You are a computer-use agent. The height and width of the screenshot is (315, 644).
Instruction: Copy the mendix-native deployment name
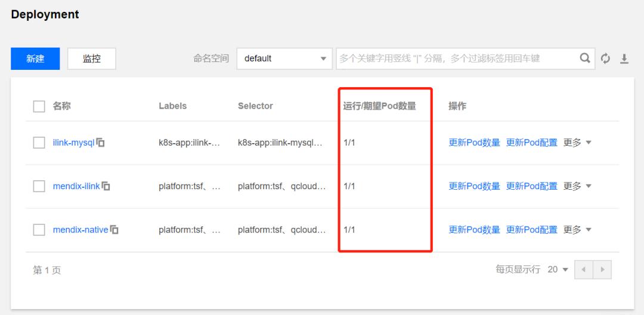point(114,230)
